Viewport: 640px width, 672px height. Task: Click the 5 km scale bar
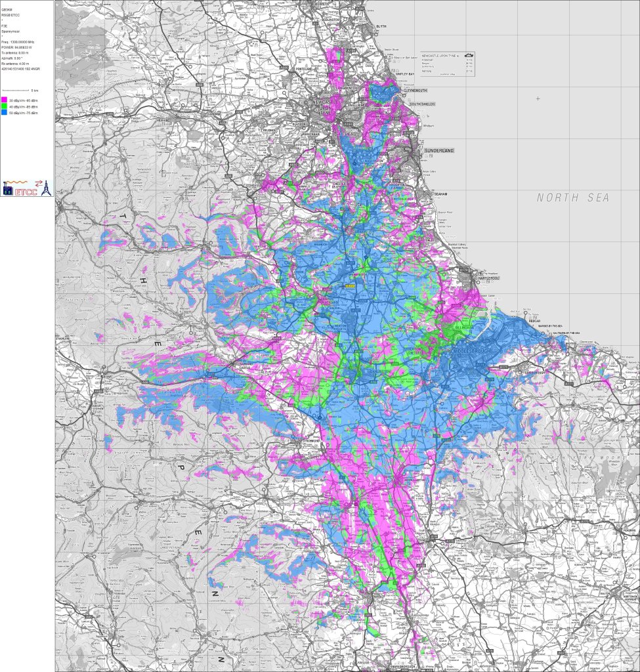(x=16, y=90)
